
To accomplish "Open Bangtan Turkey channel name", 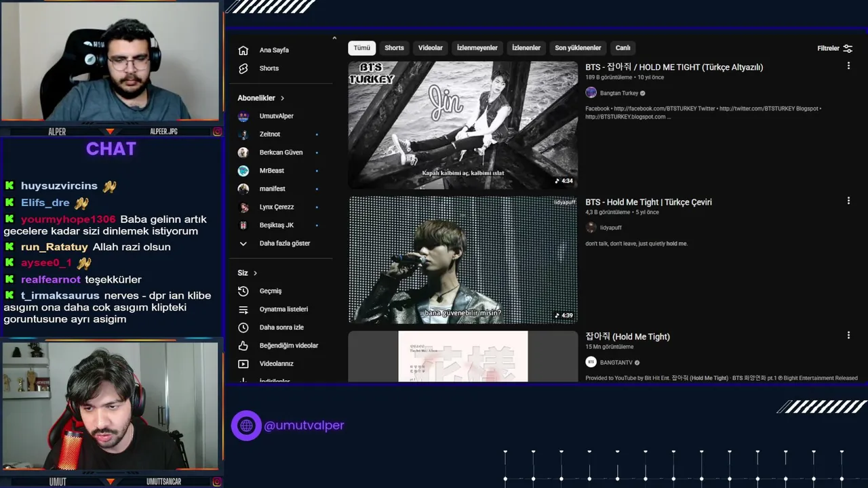I will [x=619, y=93].
